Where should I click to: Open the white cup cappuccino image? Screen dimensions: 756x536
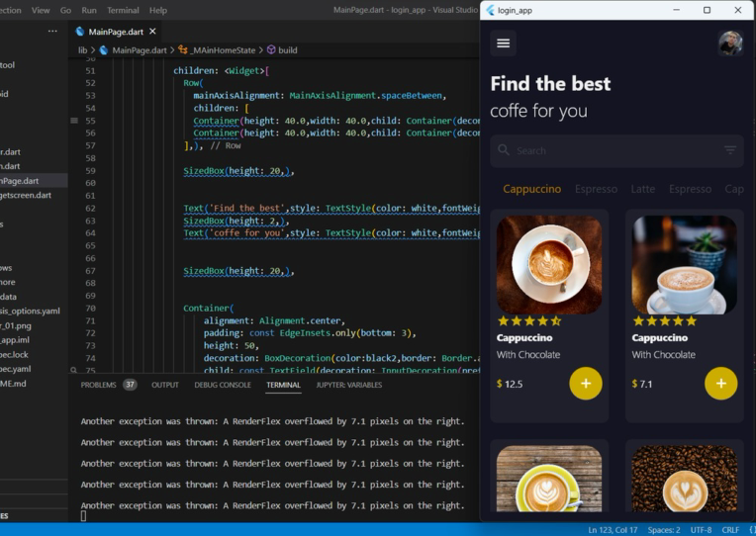pyautogui.click(x=684, y=265)
